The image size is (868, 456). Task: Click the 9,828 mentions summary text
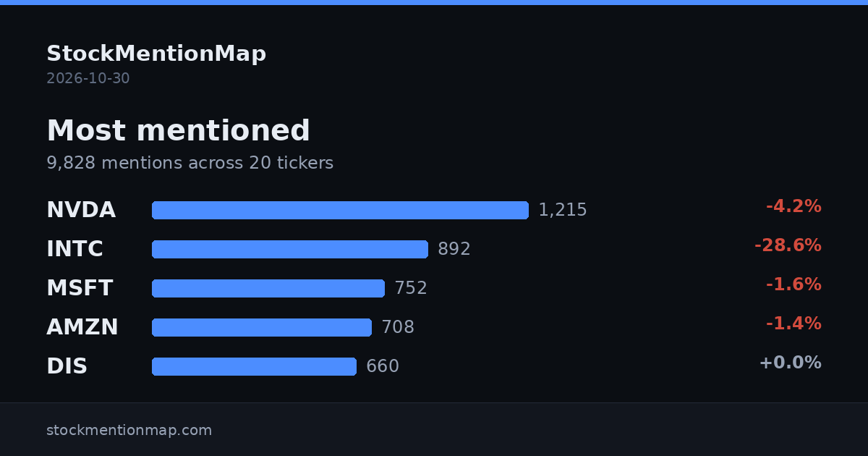click(190, 164)
